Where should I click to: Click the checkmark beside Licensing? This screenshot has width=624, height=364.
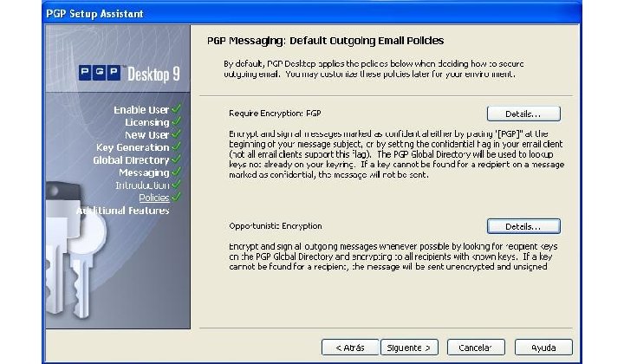click(176, 121)
